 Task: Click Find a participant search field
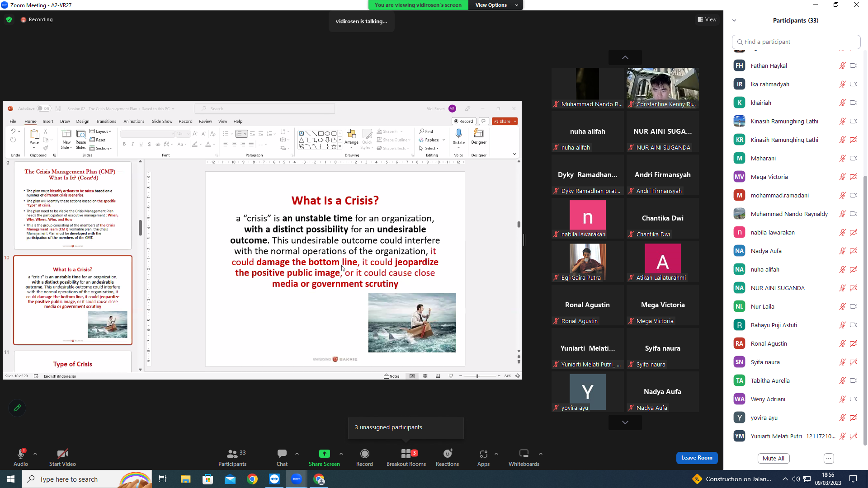(796, 42)
